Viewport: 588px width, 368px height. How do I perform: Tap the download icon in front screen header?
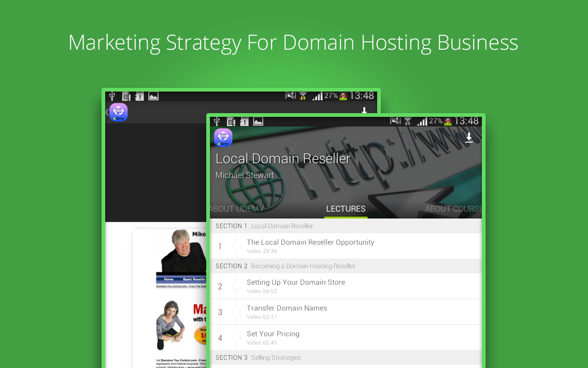click(469, 138)
